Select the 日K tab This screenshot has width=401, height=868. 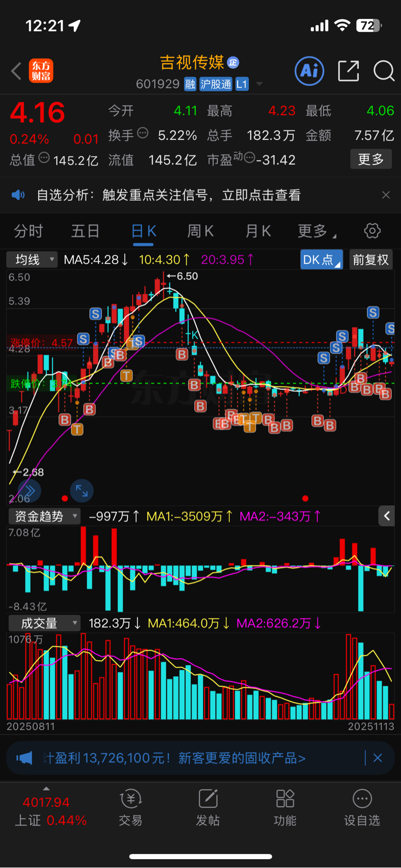pos(144,231)
